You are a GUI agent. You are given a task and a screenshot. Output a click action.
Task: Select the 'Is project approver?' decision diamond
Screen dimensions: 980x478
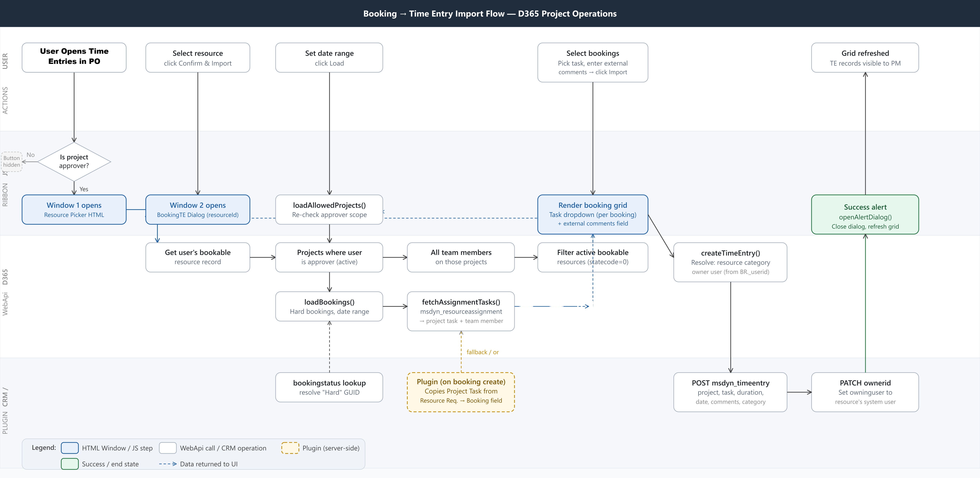74,161
